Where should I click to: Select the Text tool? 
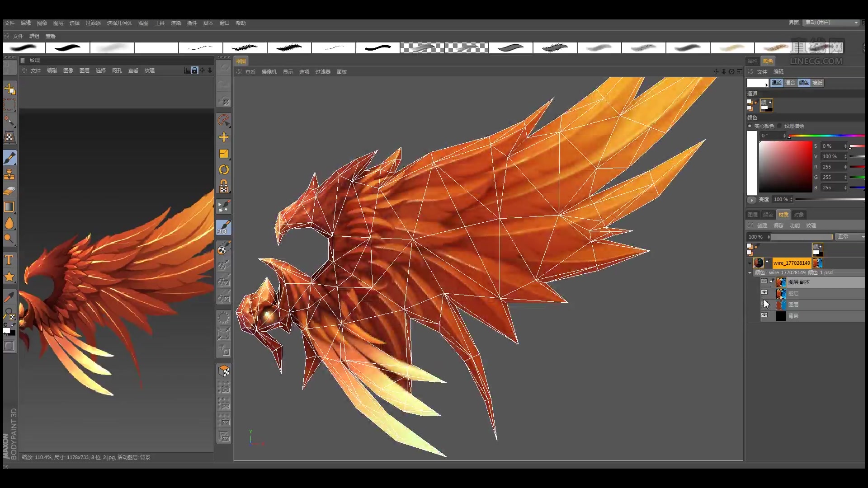click(x=10, y=260)
